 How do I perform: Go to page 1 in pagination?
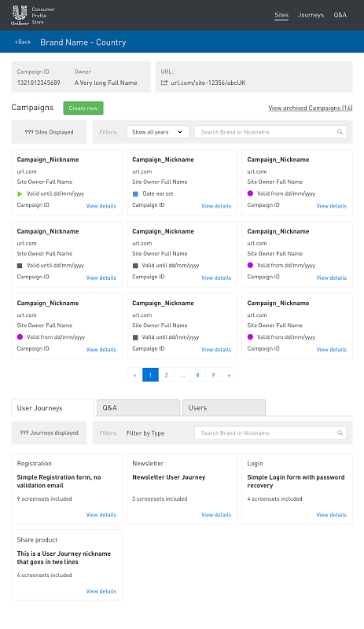tap(150, 375)
